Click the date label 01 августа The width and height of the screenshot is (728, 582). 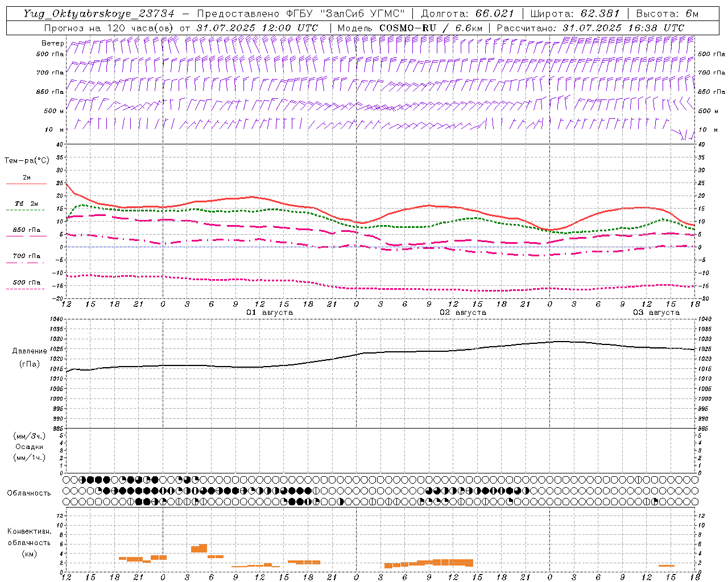click(270, 313)
